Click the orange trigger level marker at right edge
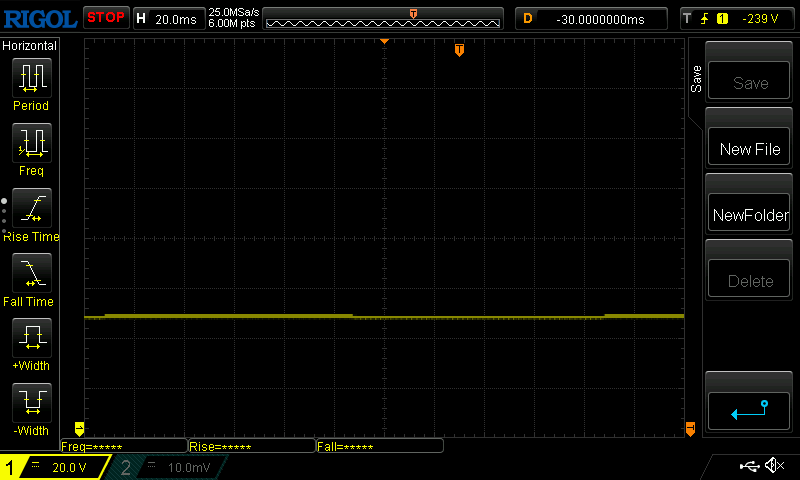The image size is (800, 480). (690, 428)
